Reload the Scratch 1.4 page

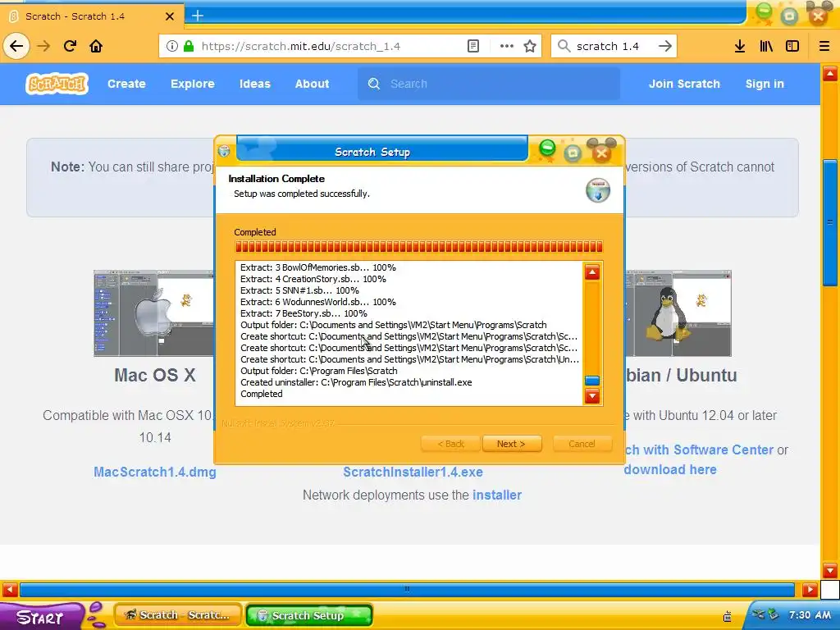click(70, 46)
